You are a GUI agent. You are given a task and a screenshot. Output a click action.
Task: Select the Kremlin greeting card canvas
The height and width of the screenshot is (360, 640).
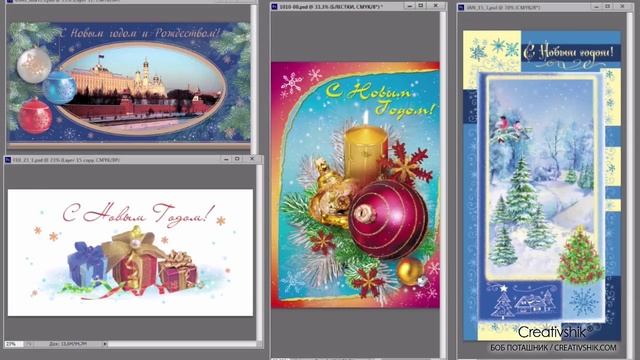click(129, 82)
